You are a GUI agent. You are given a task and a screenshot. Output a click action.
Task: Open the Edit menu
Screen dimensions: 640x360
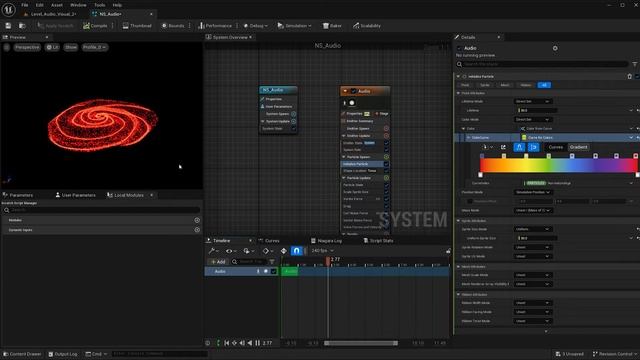tap(40, 5)
